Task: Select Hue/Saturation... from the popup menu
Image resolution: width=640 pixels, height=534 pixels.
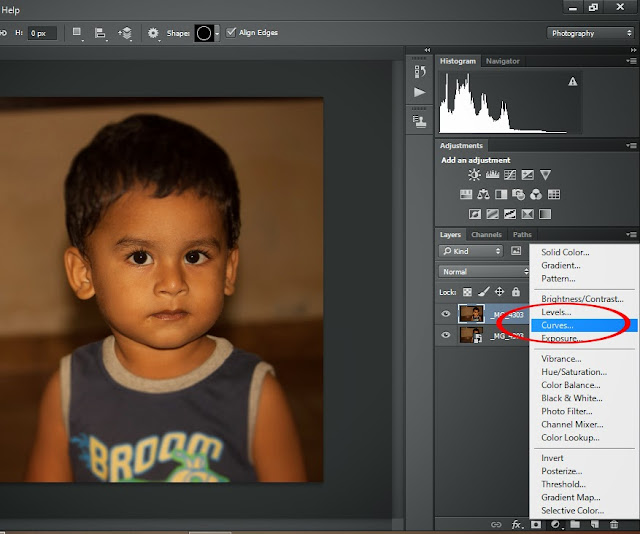Action: pyautogui.click(x=573, y=372)
